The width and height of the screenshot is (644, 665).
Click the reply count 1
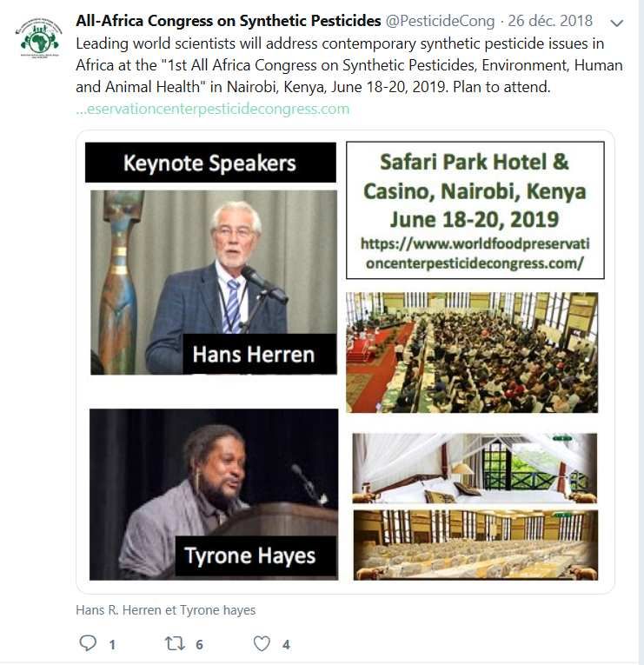112,645
